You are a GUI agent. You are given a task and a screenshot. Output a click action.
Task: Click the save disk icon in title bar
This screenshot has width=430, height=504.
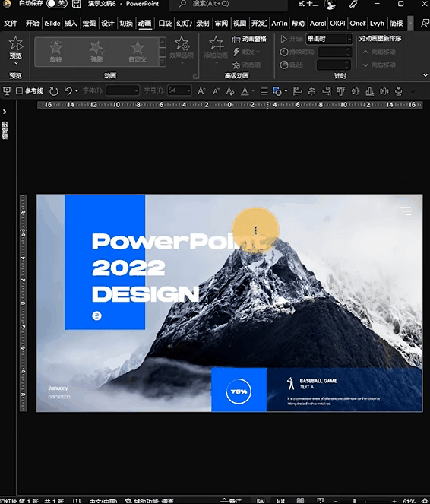[76, 4]
